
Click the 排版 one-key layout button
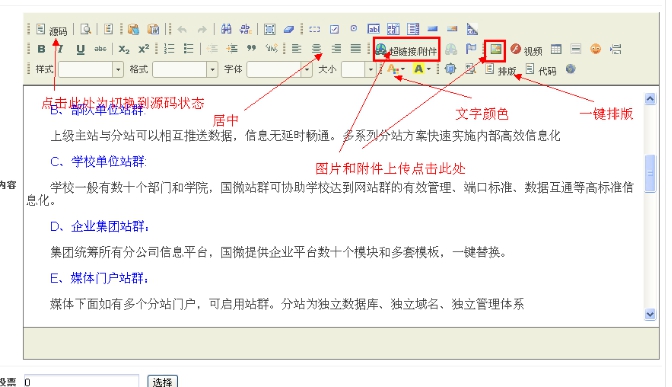coord(501,70)
